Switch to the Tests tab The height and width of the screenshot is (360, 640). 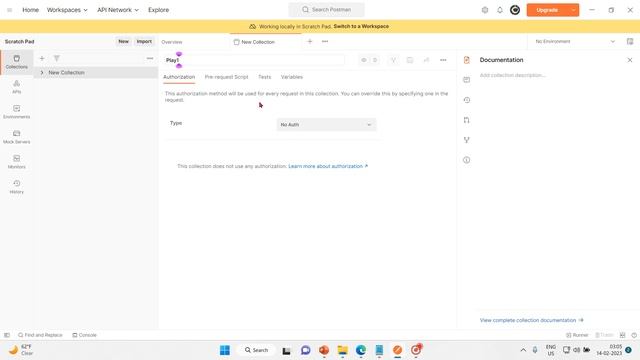click(x=264, y=77)
